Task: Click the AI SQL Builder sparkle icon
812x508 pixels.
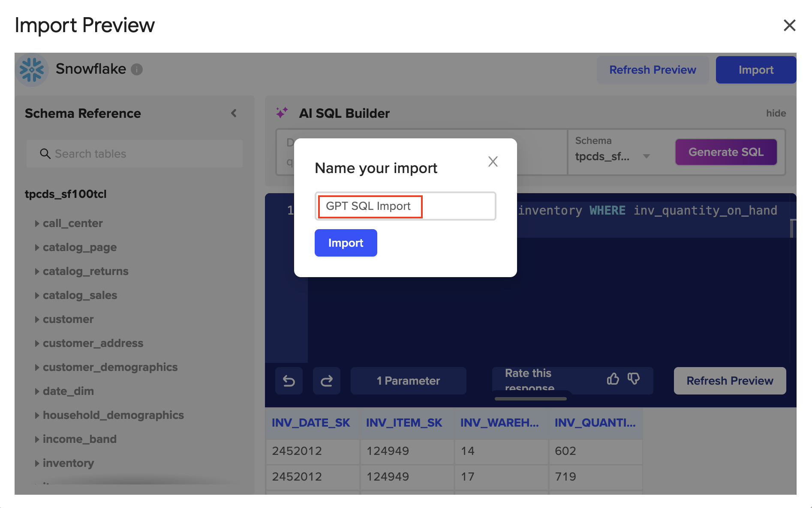Action: [x=282, y=113]
